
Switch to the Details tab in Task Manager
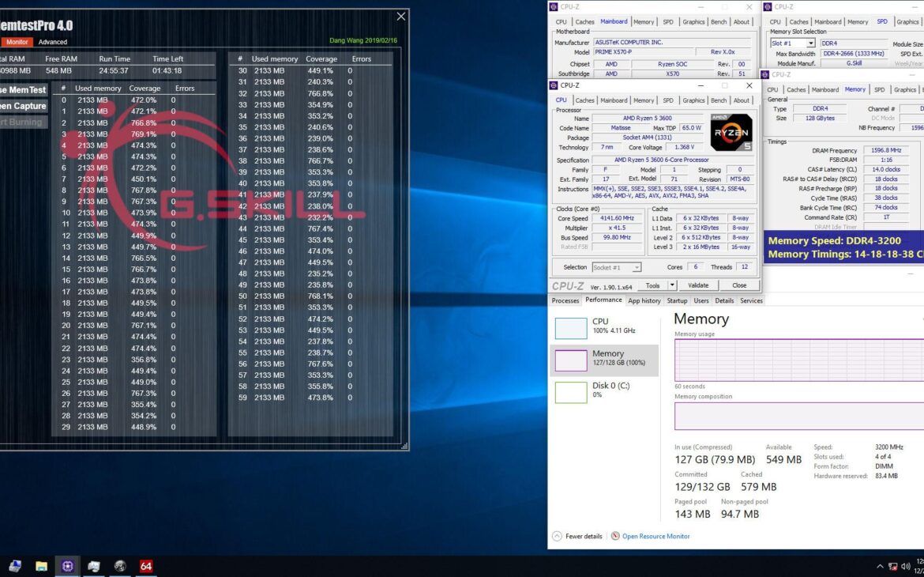(724, 300)
